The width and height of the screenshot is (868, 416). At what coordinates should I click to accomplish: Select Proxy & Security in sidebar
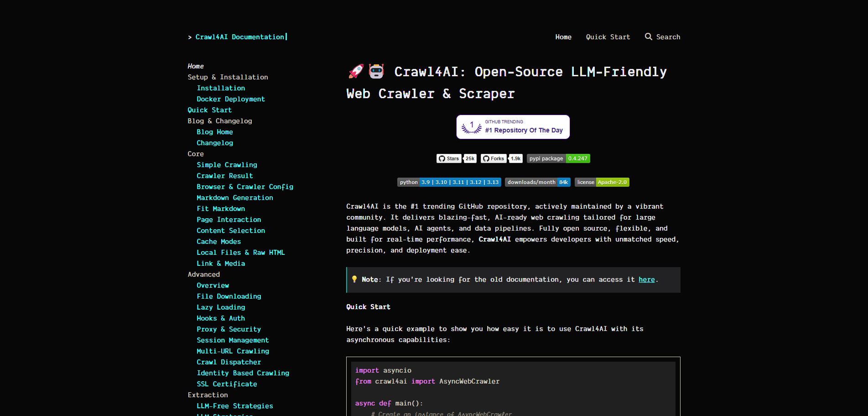[x=229, y=329]
